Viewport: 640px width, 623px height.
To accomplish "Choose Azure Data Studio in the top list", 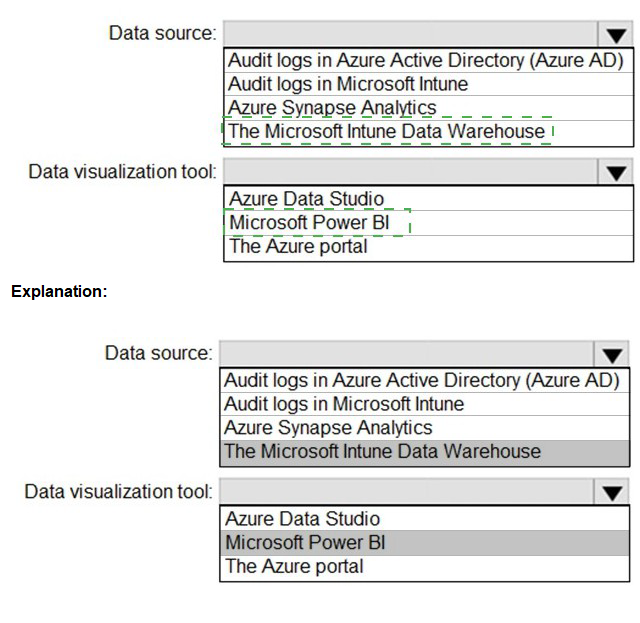I will tap(429, 199).
